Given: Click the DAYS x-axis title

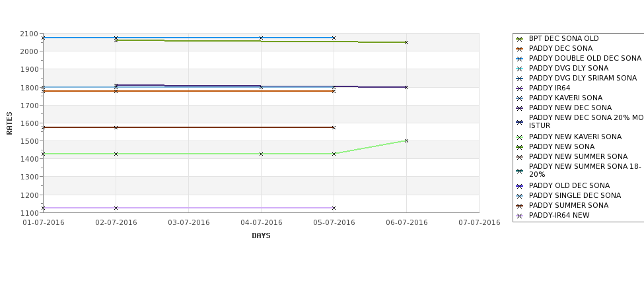Looking at the screenshot, I should [x=261, y=236].
